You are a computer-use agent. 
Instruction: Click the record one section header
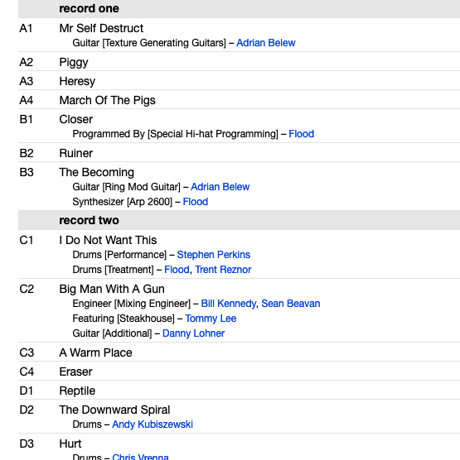[239, 9]
